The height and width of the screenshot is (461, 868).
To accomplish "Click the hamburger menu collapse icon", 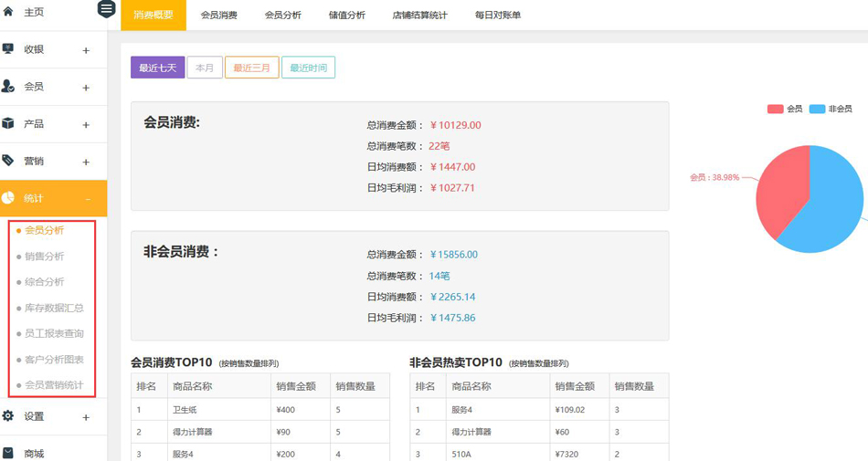I will click(106, 9).
